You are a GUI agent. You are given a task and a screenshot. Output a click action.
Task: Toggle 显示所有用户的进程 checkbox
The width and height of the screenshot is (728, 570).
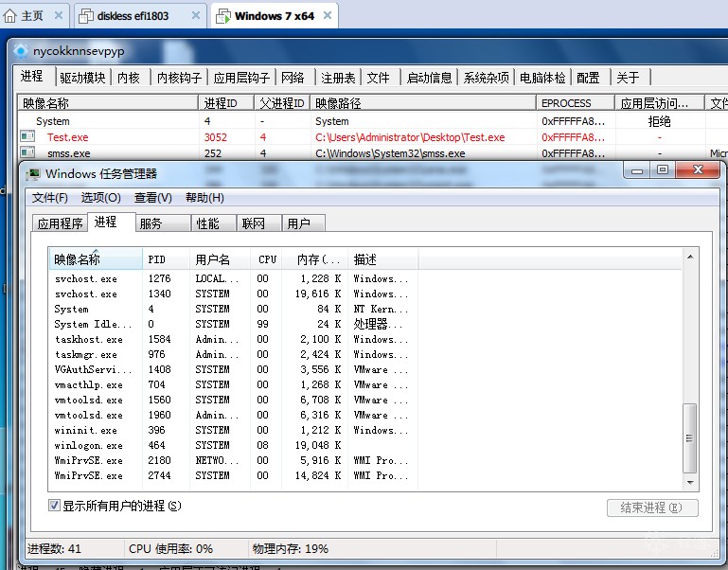(54, 506)
